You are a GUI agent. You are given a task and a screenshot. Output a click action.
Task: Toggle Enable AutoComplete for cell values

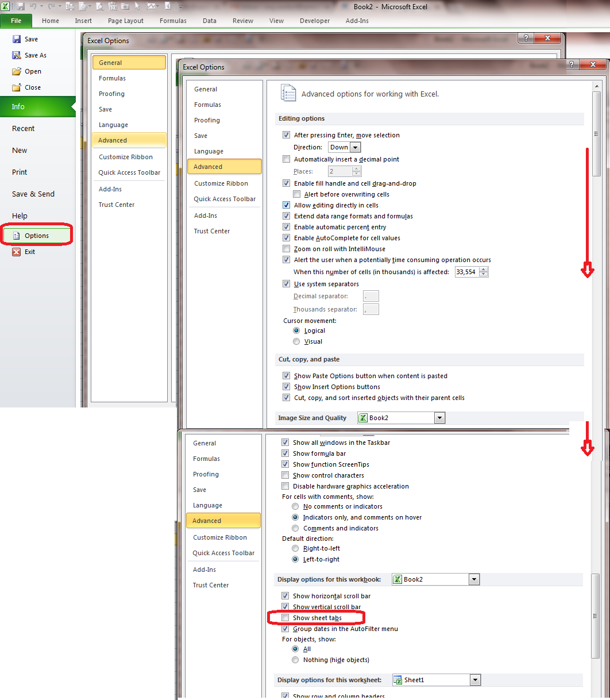click(x=287, y=238)
